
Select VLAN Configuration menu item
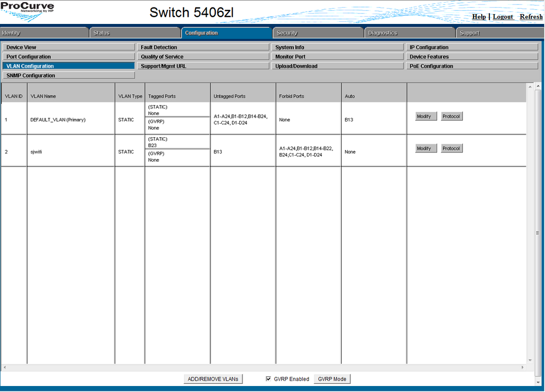pos(69,66)
